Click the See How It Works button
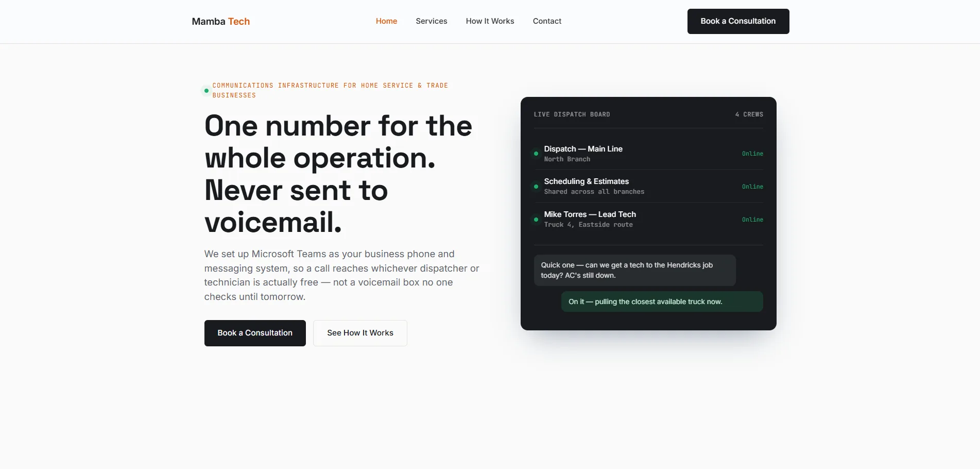The image size is (980, 469). 360,333
